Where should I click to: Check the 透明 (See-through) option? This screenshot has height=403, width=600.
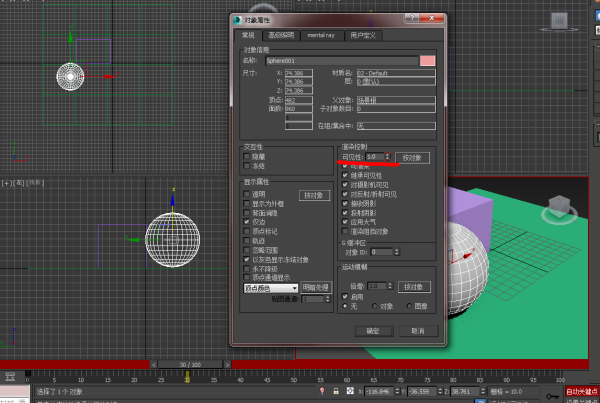pos(246,194)
